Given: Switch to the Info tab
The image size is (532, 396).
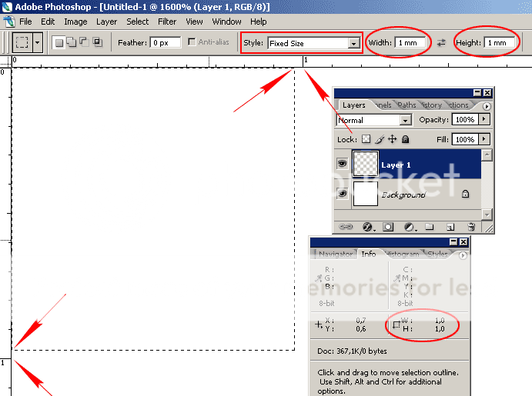Looking at the screenshot, I should (x=369, y=254).
